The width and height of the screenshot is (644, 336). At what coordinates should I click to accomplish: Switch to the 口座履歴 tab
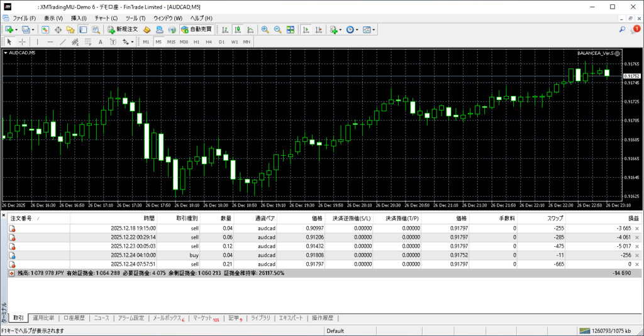tap(74, 318)
